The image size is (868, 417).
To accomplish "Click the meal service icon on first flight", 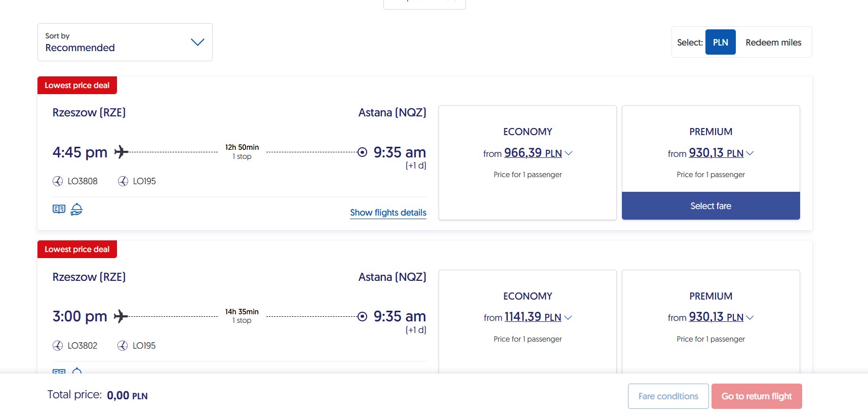I will pos(76,209).
